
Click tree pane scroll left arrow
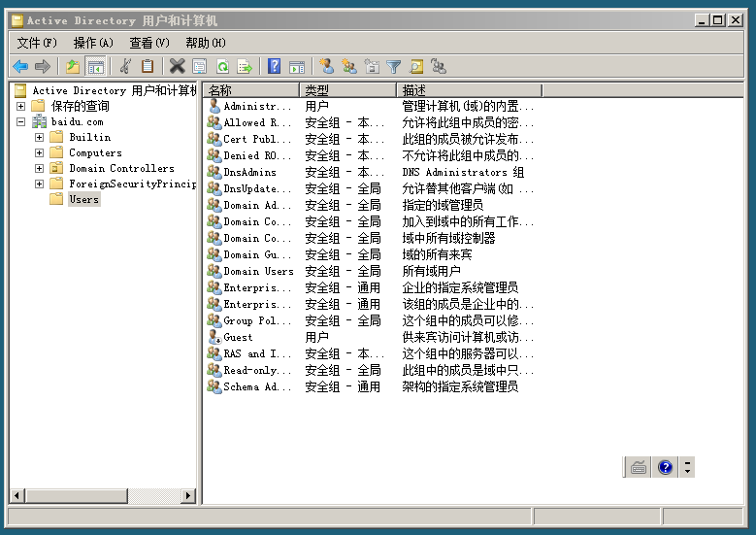17,495
